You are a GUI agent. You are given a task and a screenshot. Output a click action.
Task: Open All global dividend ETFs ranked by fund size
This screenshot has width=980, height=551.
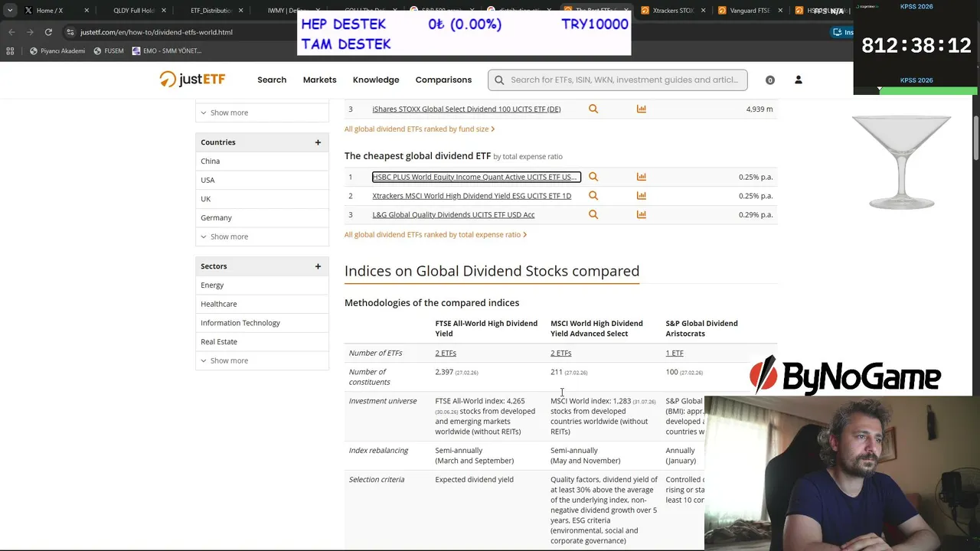click(x=420, y=129)
